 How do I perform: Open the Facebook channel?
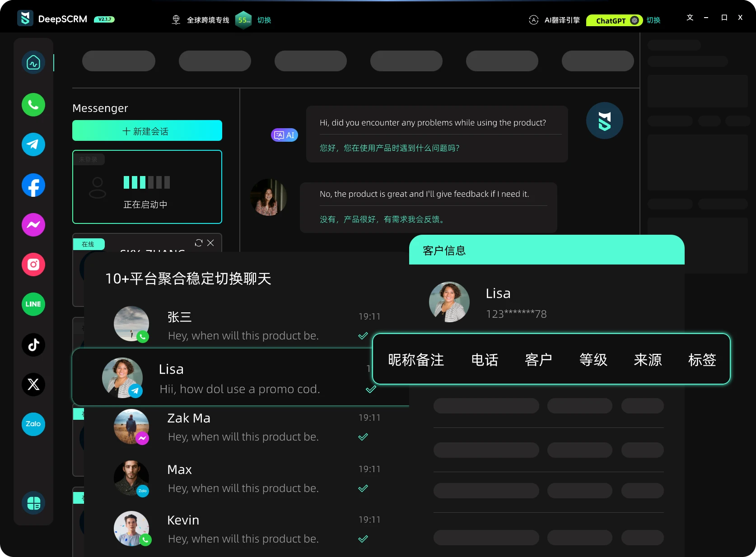(33, 185)
